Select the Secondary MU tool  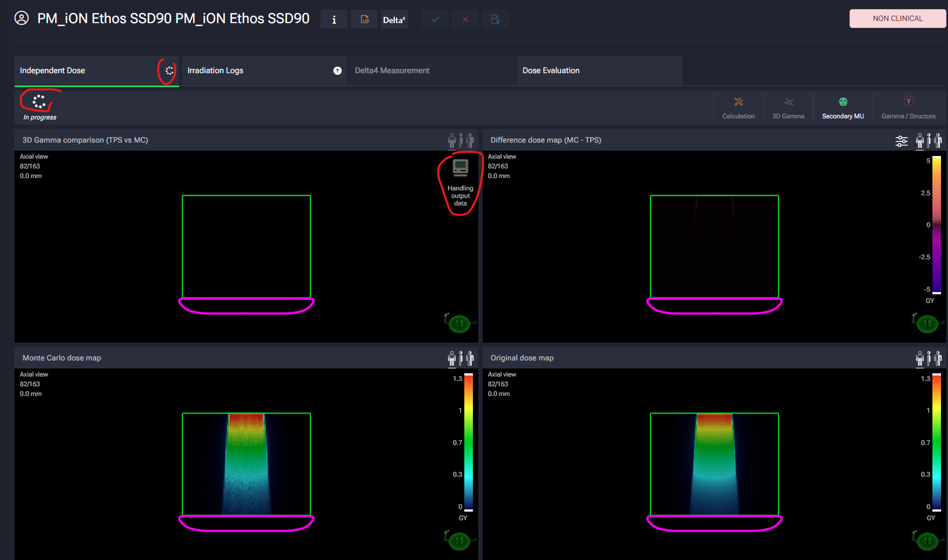[843, 107]
